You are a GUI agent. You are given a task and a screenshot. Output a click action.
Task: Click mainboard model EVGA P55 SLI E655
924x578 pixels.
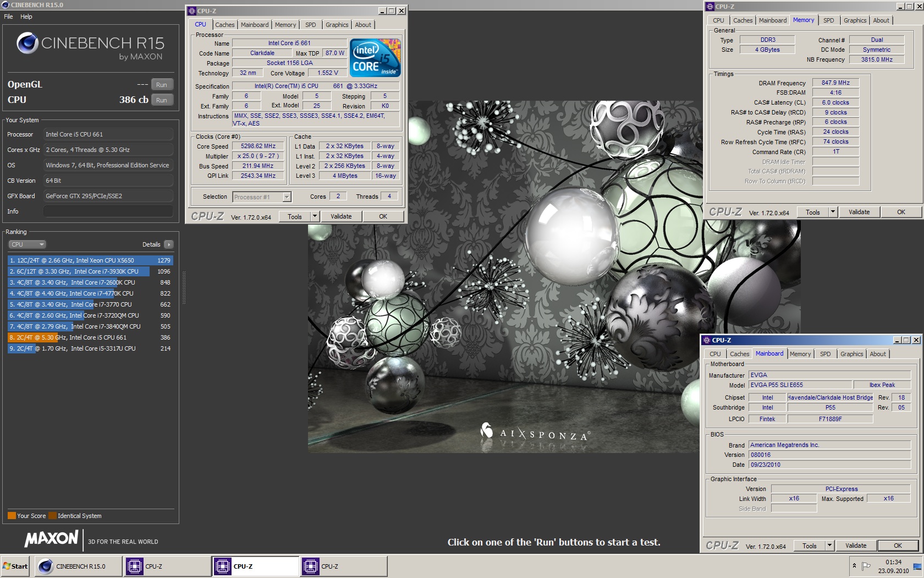pos(800,385)
